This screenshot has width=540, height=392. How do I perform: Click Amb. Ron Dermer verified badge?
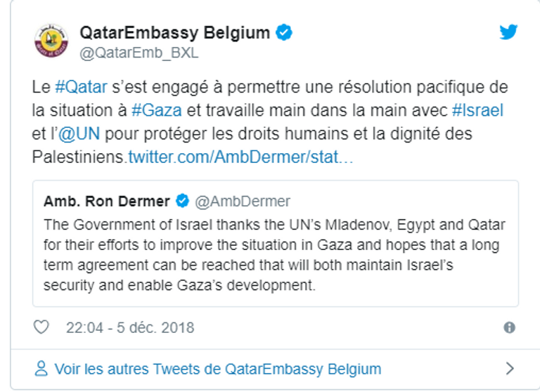click(x=181, y=202)
